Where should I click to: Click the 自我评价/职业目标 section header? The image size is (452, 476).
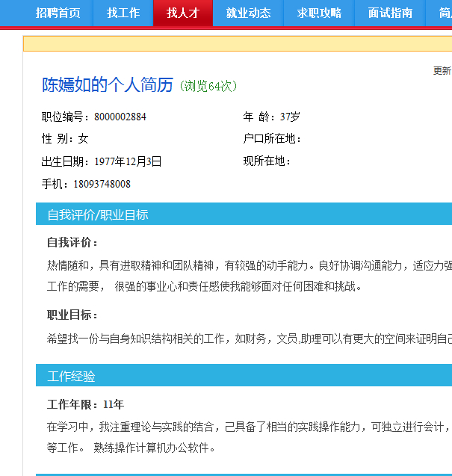point(98,214)
